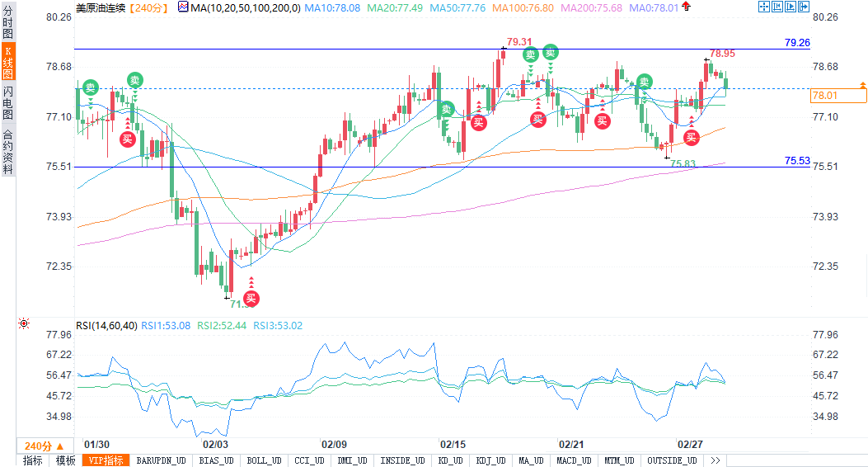Click the 指标 button at bottom left

[x=32, y=460]
